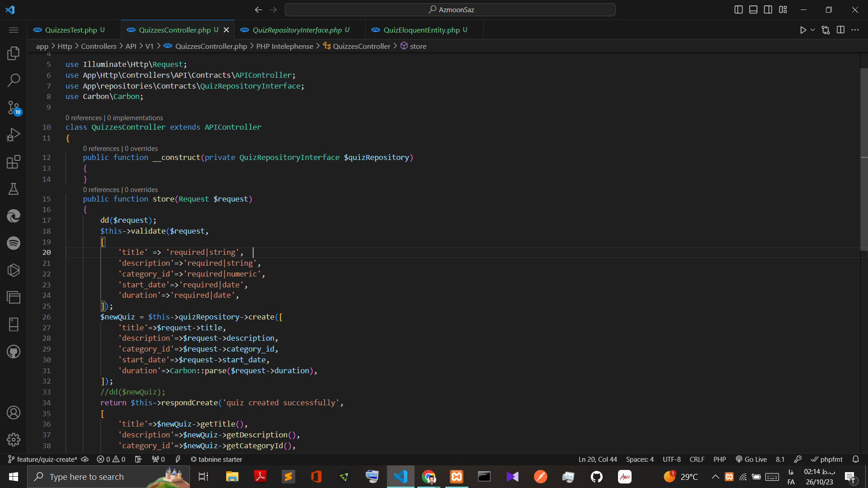Open the Edge browser tools sidebar icon
The image size is (868, 488).
pyautogui.click(x=14, y=216)
